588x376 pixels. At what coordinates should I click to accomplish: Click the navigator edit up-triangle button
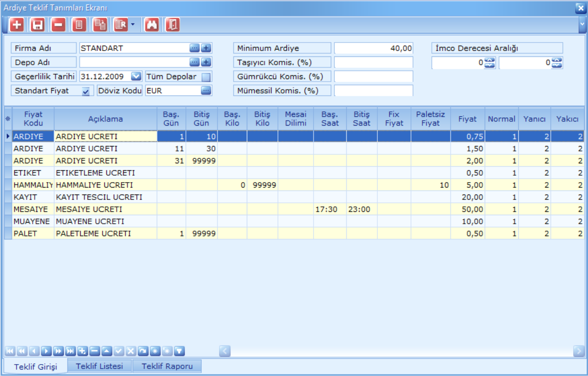click(x=106, y=351)
